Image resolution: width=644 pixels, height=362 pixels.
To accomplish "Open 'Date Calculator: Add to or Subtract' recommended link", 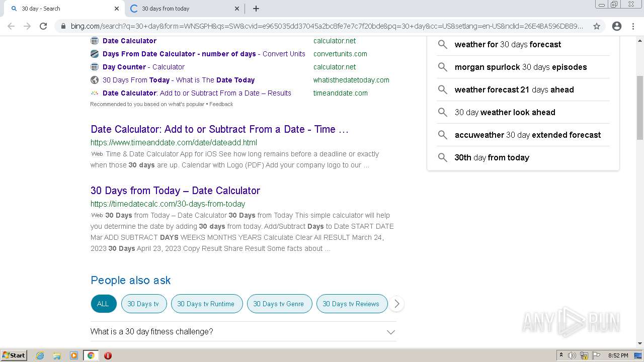I will click(197, 93).
